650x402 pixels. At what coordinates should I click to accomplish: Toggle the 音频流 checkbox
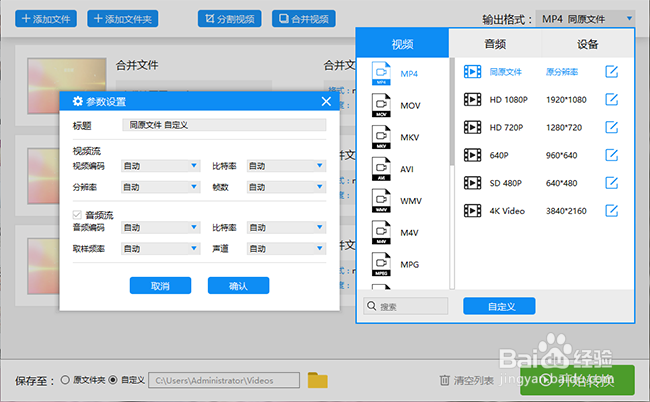tap(77, 215)
